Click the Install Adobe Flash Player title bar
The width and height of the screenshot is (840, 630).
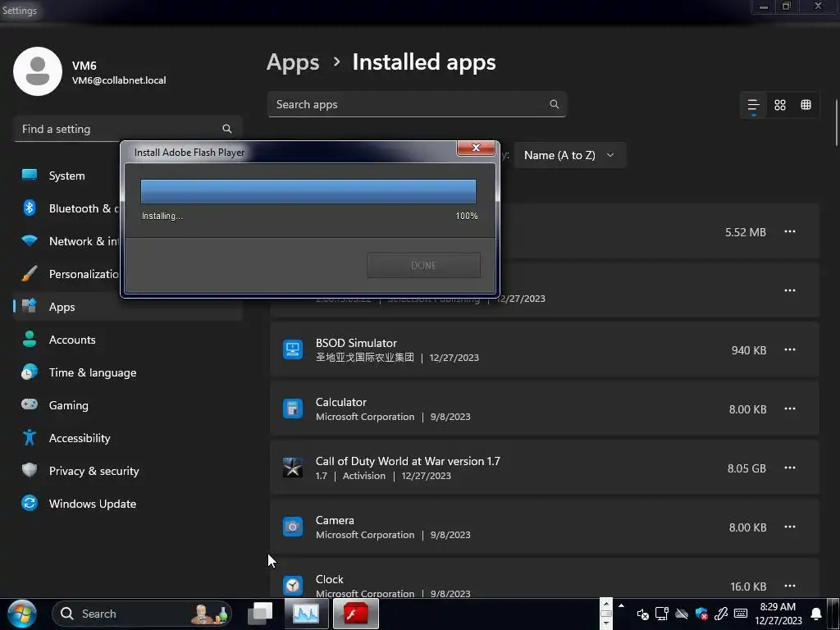click(290, 152)
